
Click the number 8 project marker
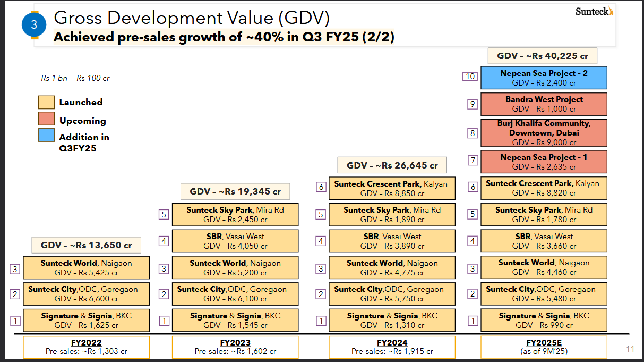point(473,133)
